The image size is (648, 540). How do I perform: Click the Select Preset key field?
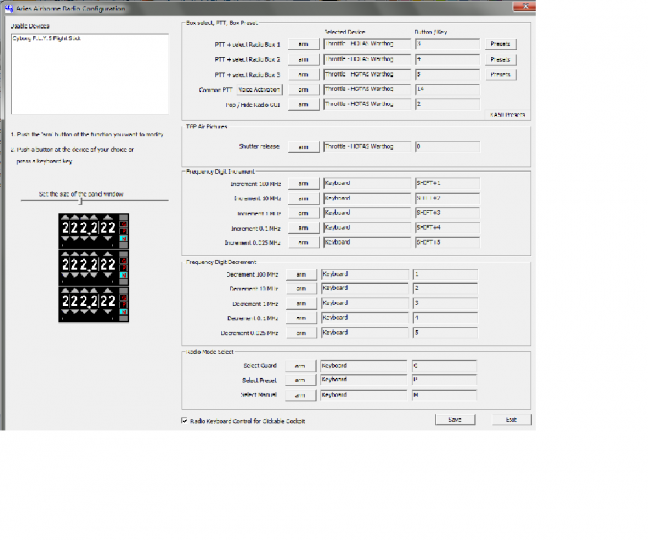(x=444, y=381)
